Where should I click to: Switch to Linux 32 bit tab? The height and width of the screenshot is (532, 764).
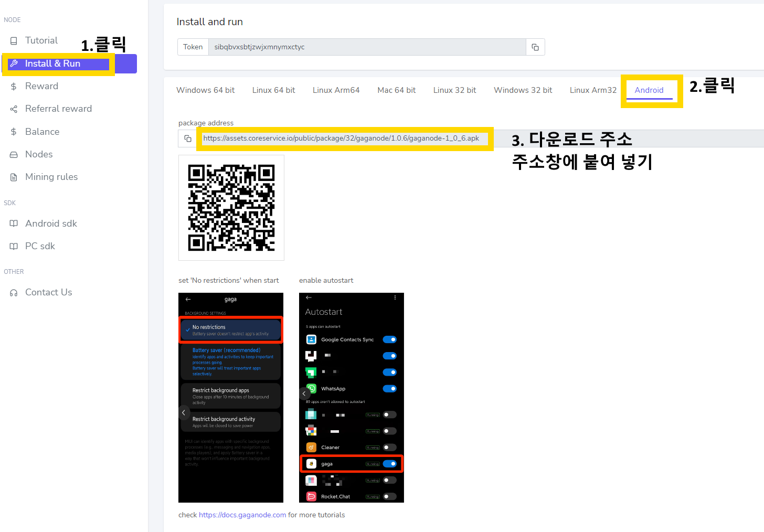coord(455,90)
